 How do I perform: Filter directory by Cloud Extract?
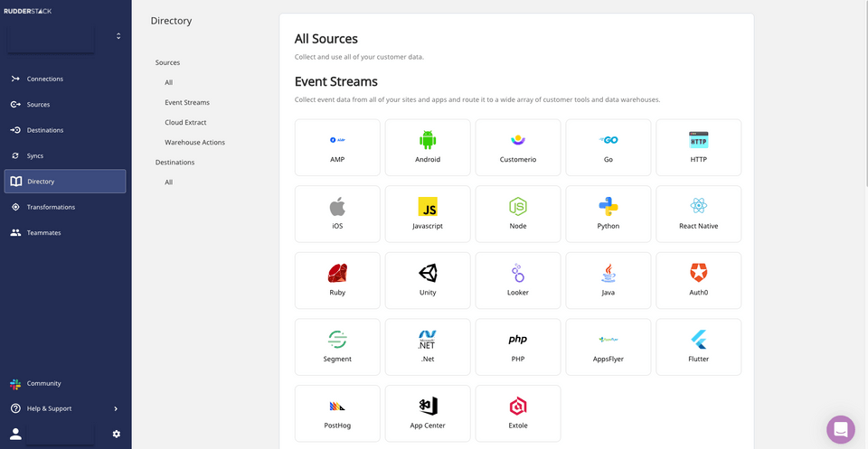185,122
